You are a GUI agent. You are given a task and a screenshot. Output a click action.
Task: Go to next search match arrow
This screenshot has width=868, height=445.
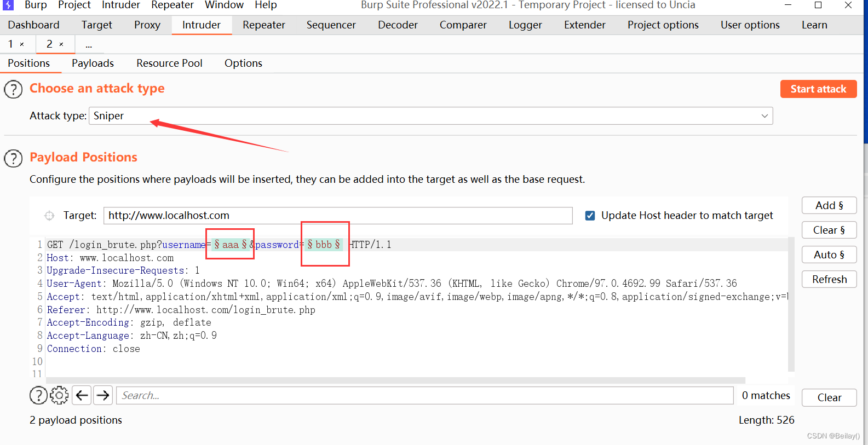point(103,395)
